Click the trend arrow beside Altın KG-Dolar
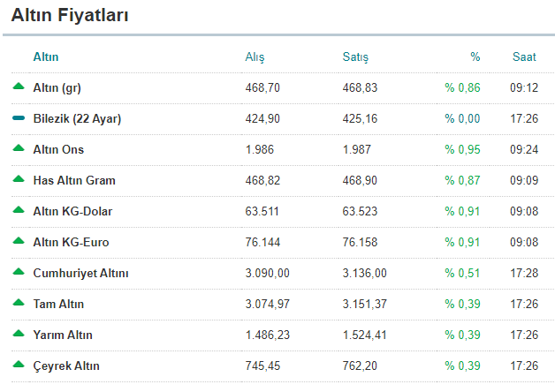555x392 pixels. [19, 210]
